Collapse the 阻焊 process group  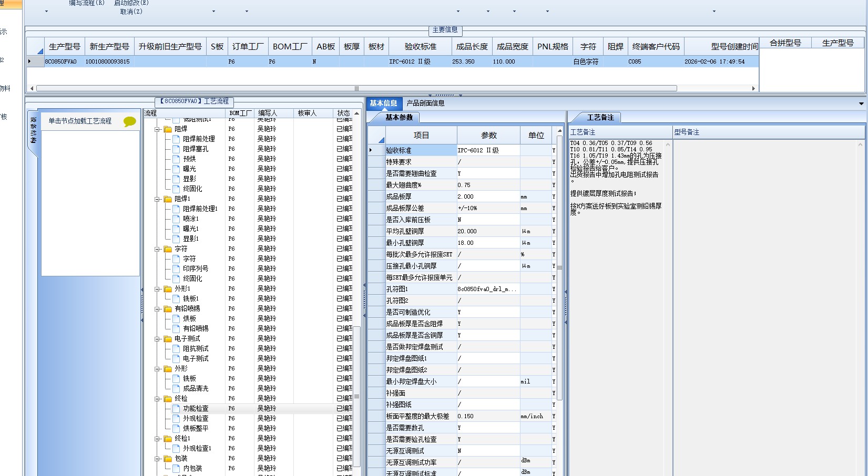point(157,129)
